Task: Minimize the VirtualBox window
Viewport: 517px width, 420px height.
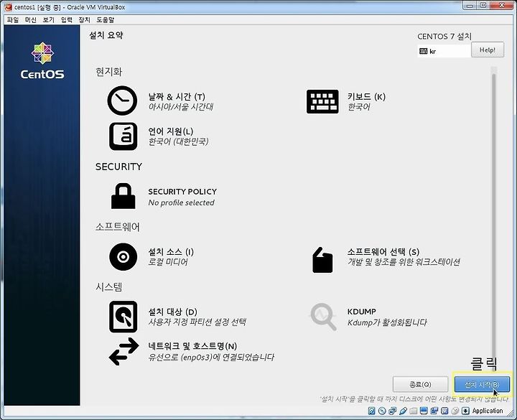Action: pyautogui.click(x=470, y=5)
